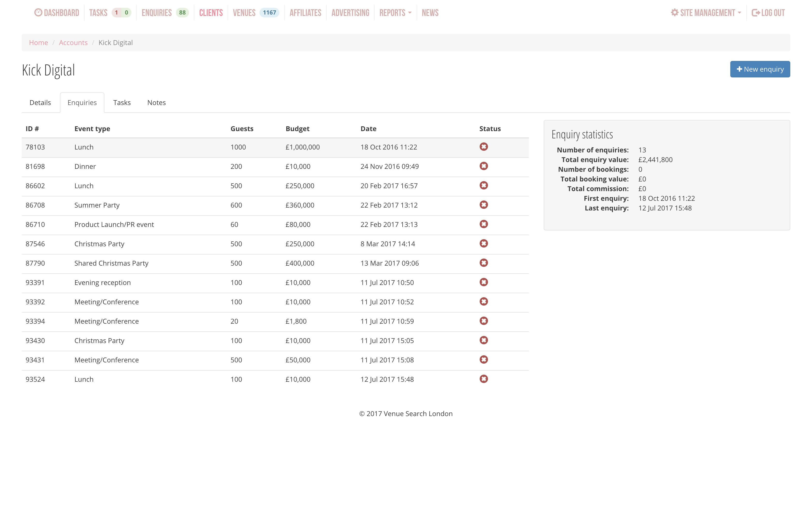Image resolution: width=812 pixels, height=508 pixels.
Task: Click the status icon for enquiry 93430
Action: (x=484, y=340)
